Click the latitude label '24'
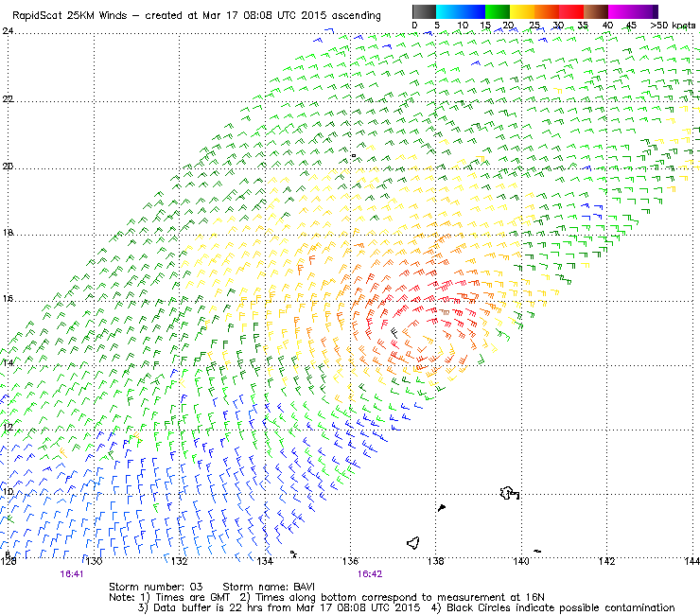 click(8, 31)
